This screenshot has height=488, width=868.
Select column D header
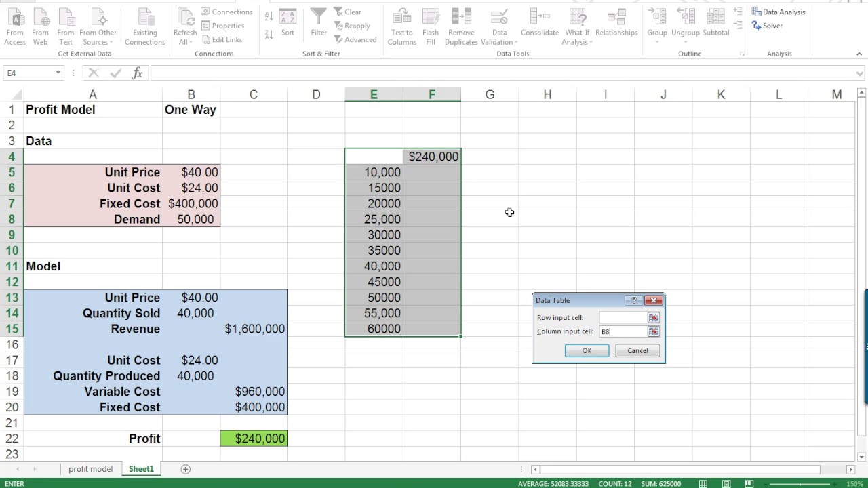(x=316, y=95)
